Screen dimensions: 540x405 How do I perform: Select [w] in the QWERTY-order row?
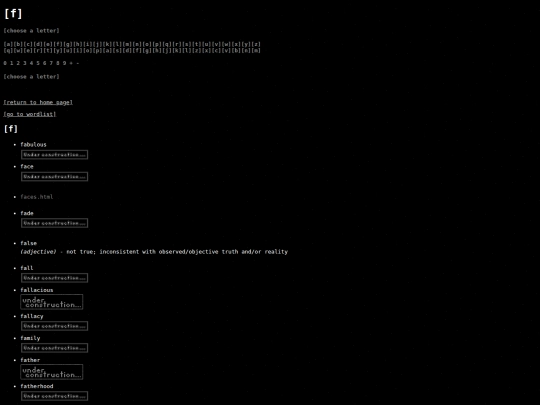[18, 50]
